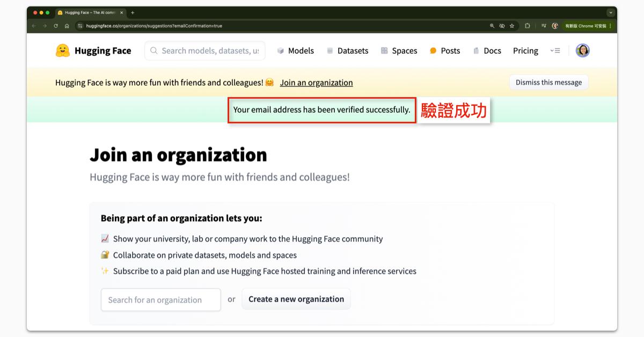Open the Datasets section
644x337 pixels.
[x=347, y=50]
